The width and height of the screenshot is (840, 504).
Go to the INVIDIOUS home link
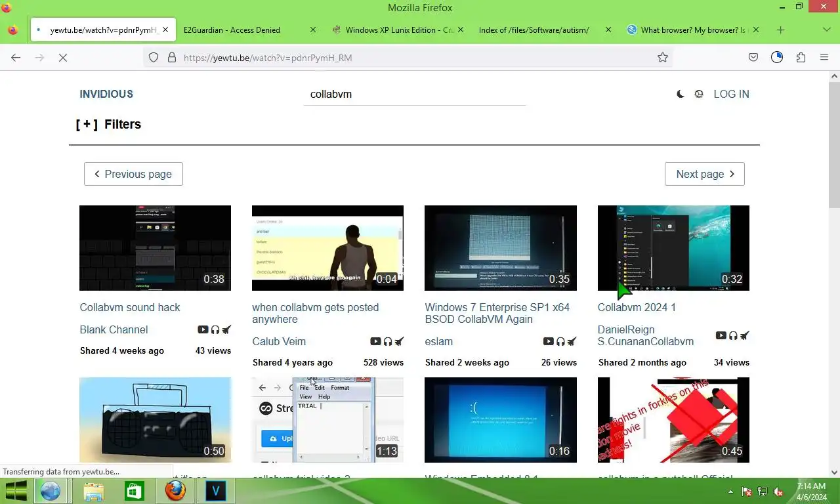(x=106, y=94)
